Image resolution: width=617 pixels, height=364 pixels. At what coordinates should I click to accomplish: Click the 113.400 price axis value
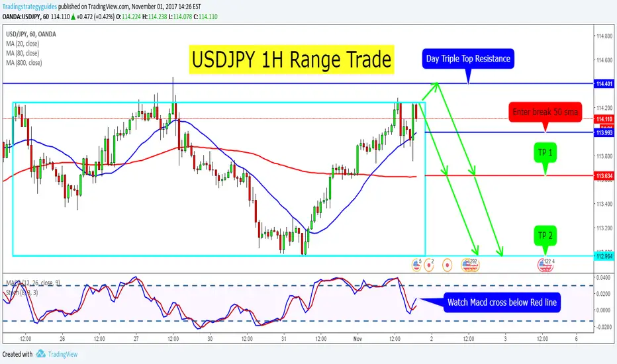604,204
